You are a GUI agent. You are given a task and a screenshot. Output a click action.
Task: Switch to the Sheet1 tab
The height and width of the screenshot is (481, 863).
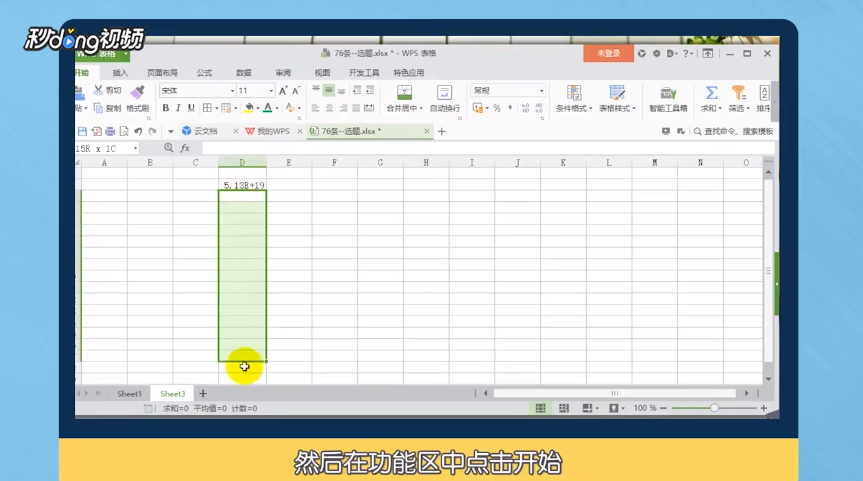click(x=129, y=393)
